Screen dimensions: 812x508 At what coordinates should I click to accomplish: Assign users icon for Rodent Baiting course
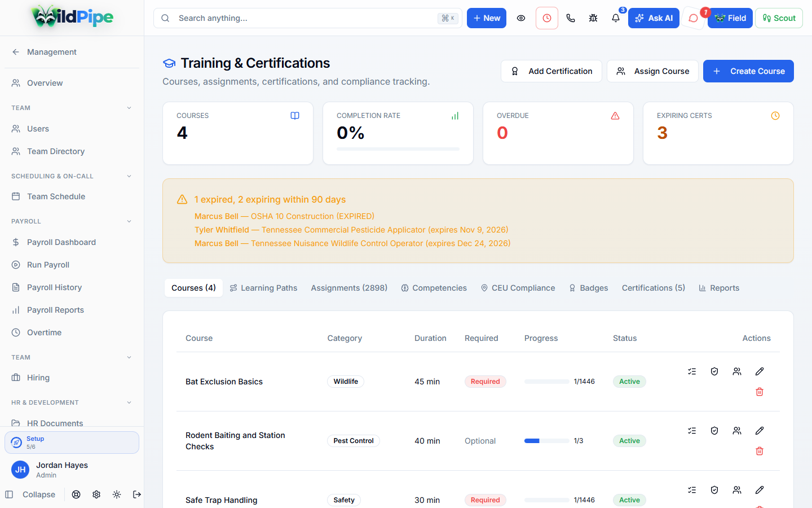pos(737,431)
